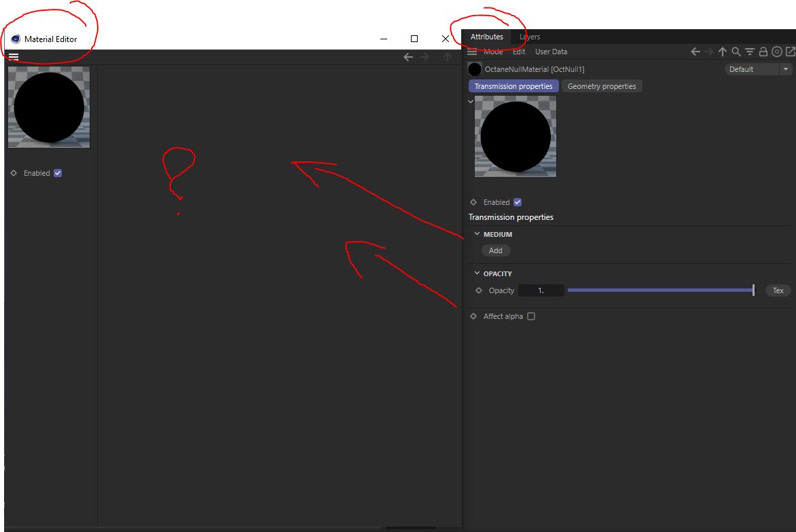796x532 pixels.
Task: Collapse the Attributes material preview
Action: tap(471, 101)
